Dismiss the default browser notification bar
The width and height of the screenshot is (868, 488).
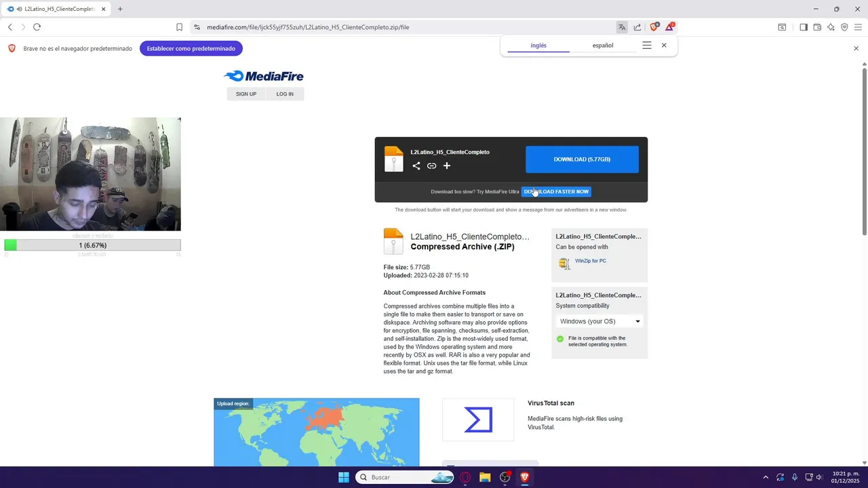click(856, 48)
